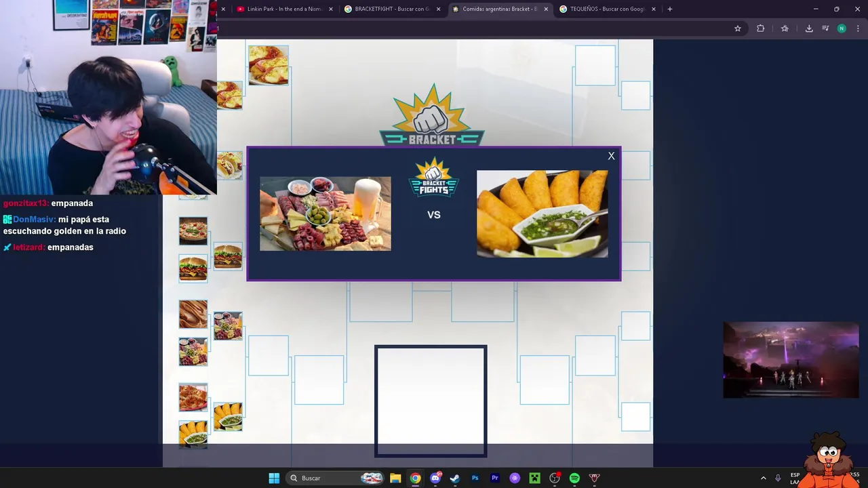Open the media controls icon in Chrome toolbar
Screen dimensions: 868x488
pos(825,28)
